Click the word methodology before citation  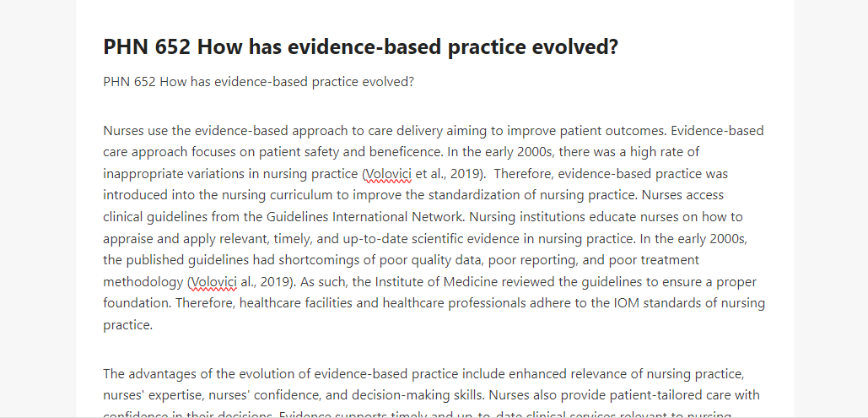[x=144, y=282]
